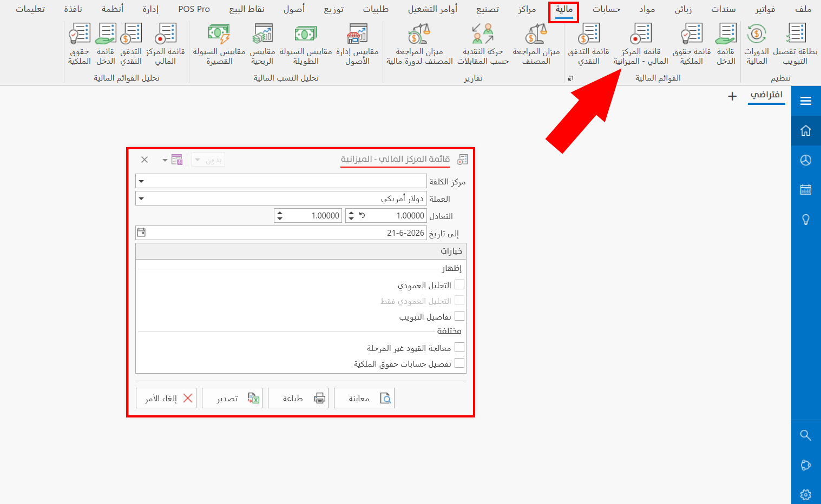Click the خيارات section header

click(x=301, y=251)
